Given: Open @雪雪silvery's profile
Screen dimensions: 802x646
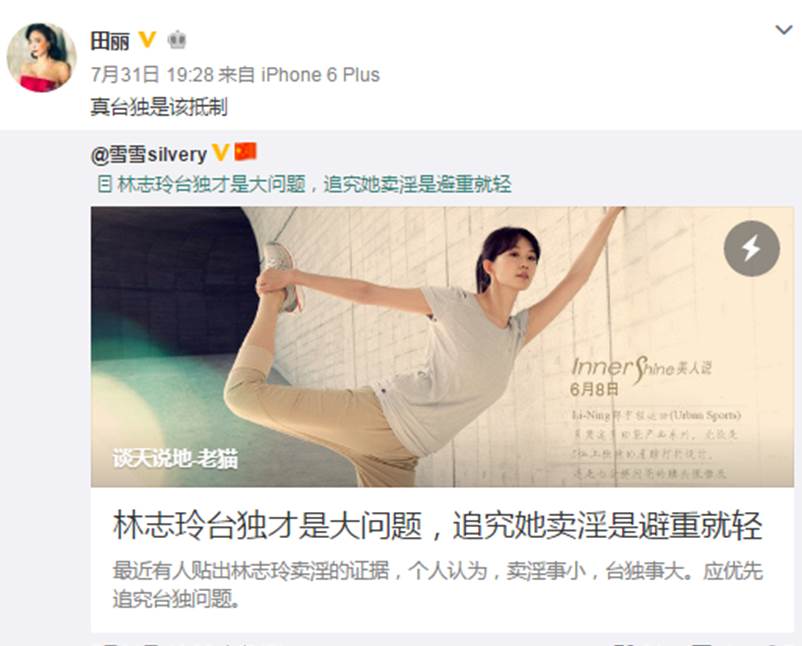Looking at the screenshot, I should (149, 154).
